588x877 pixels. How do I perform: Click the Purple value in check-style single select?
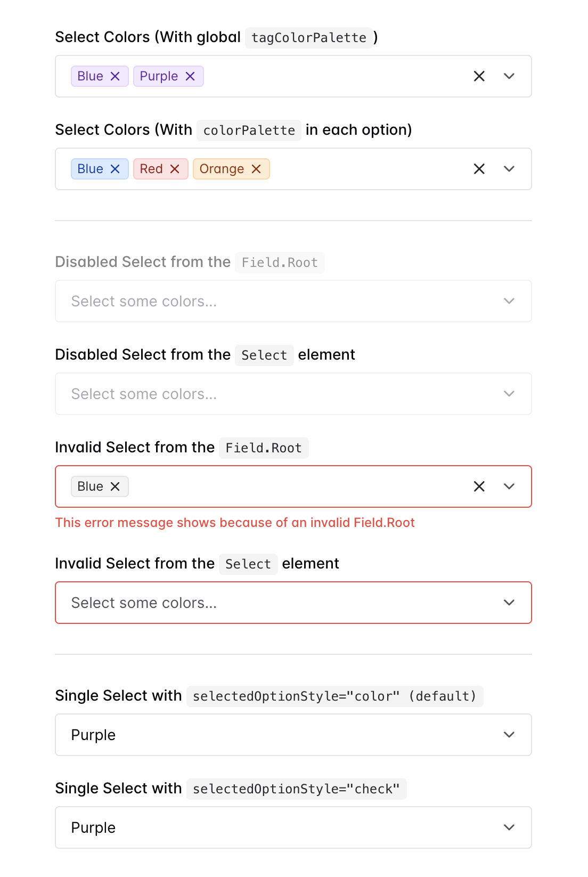[94, 828]
